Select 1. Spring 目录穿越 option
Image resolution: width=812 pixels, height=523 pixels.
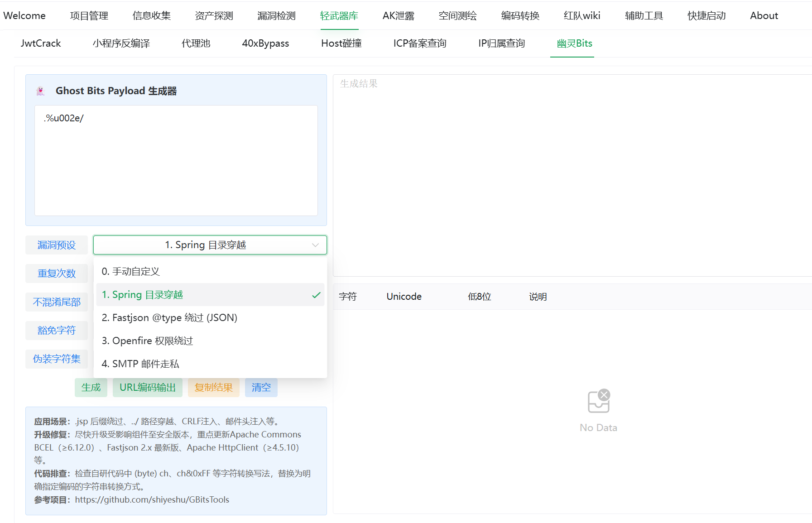point(210,295)
